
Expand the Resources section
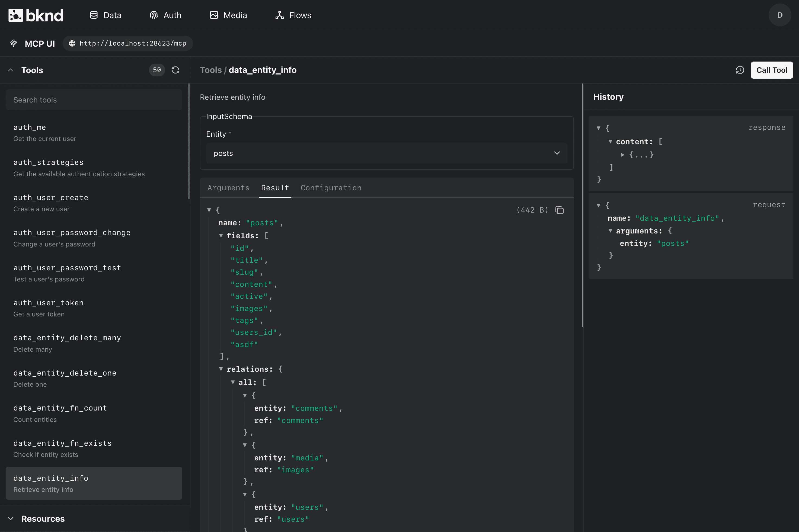click(11, 518)
